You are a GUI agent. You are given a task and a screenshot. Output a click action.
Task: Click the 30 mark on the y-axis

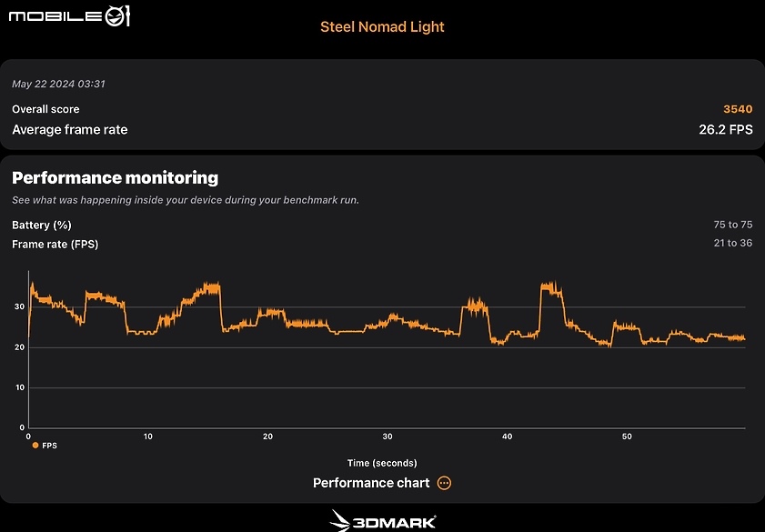click(19, 306)
